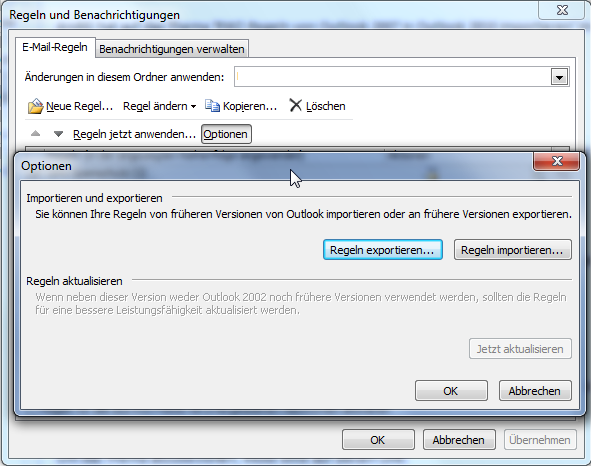This screenshot has height=466, width=591.
Task: Click Abbrechen in the main rules window
Action: (459, 440)
